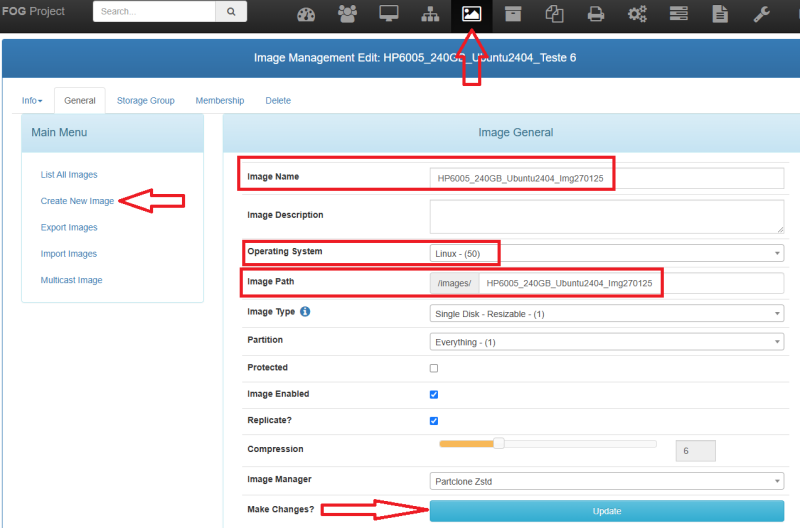Open the Operating System dropdown
Screen dimensions: 800x528
607,254
